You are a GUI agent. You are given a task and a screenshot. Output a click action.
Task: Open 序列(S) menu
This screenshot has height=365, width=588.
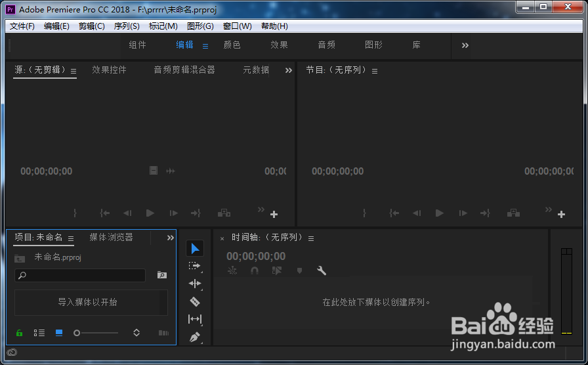(127, 26)
